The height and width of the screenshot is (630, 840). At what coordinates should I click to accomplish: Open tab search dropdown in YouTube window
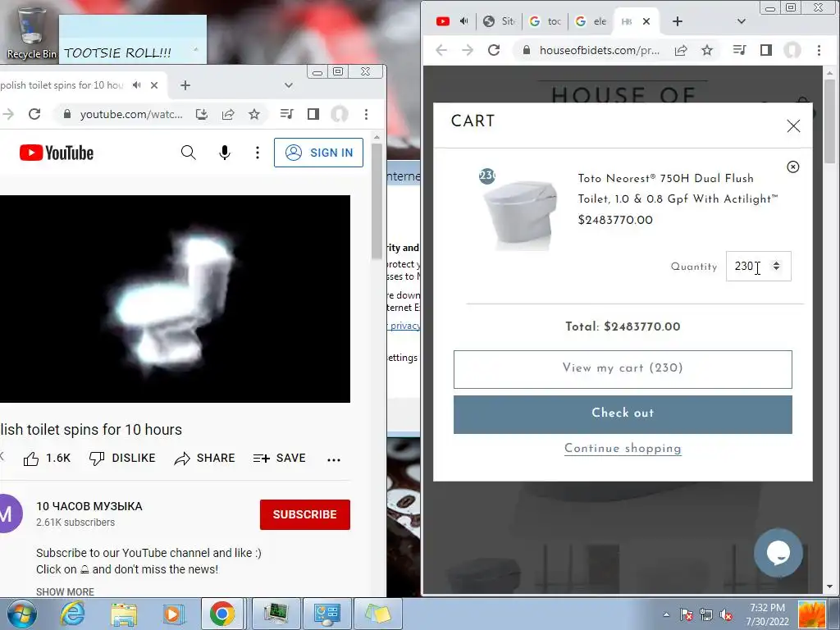point(288,85)
